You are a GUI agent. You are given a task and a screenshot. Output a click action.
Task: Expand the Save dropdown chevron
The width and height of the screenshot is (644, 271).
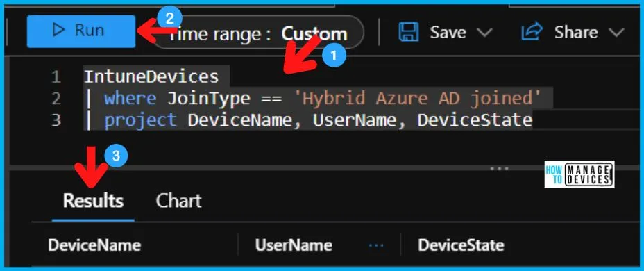tap(484, 33)
